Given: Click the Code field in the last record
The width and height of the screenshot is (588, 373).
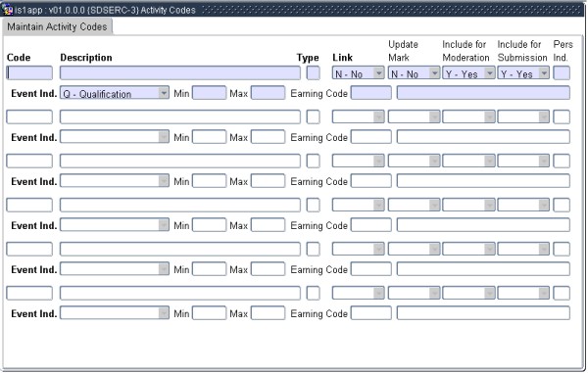Looking at the screenshot, I should (29, 293).
